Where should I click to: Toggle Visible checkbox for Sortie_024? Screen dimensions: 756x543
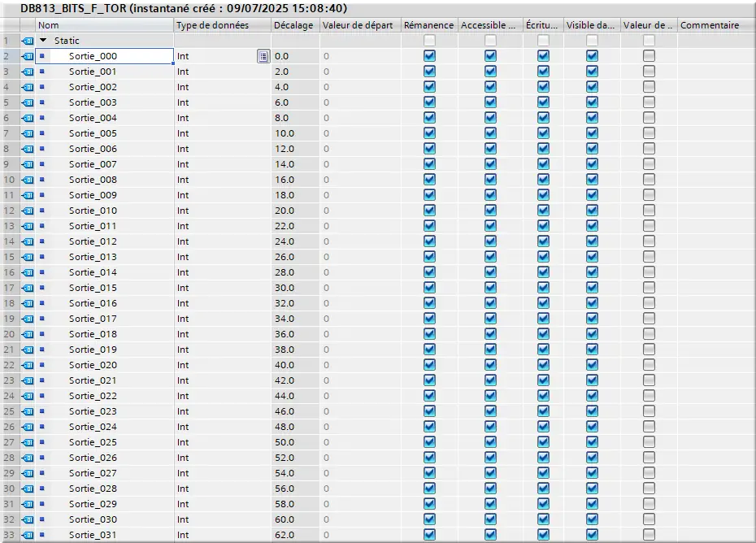click(592, 426)
